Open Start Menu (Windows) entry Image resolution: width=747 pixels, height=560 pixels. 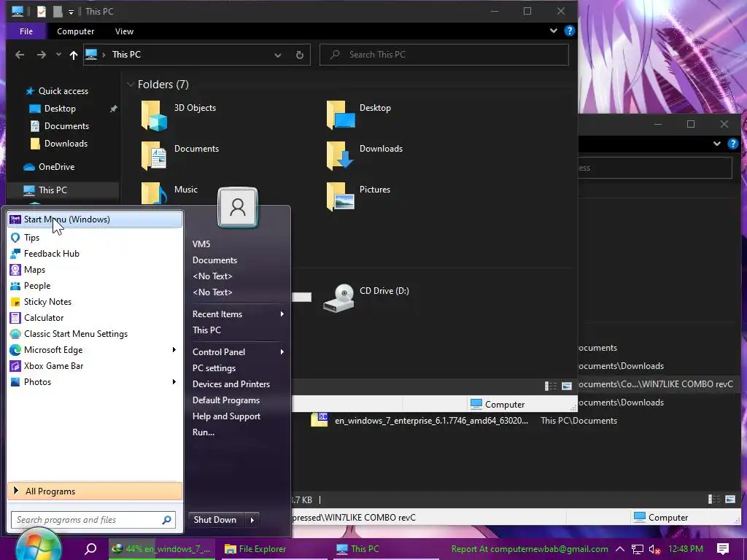click(95, 219)
